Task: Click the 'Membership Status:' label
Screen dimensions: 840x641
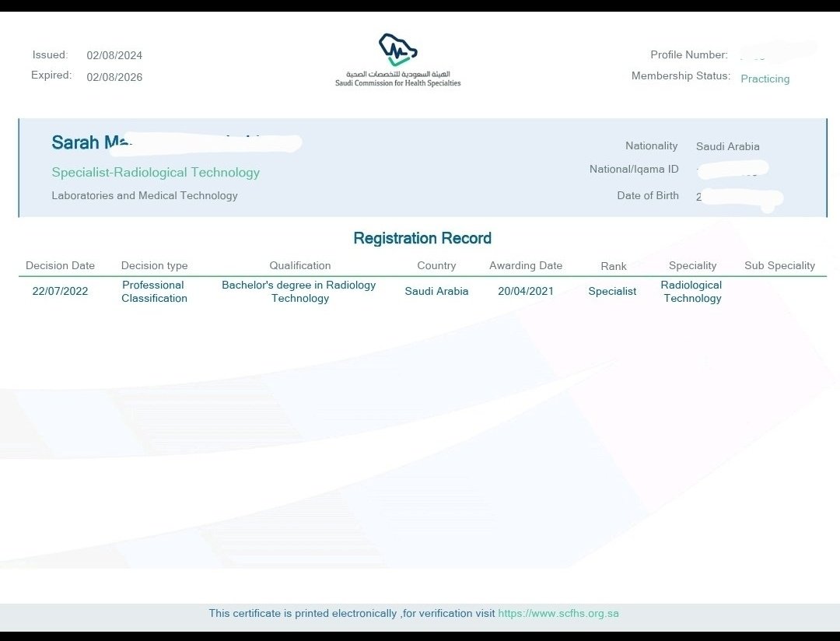Action: pyautogui.click(x=681, y=75)
